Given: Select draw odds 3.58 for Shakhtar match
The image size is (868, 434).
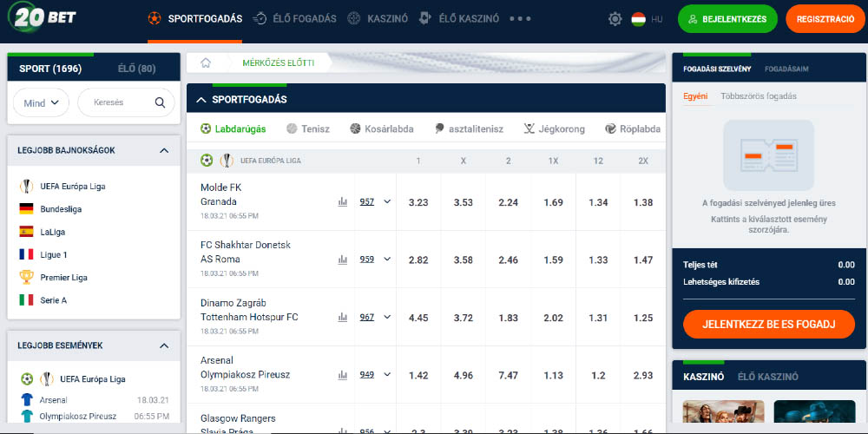Looking at the screenshot, I should pos(464,260).
